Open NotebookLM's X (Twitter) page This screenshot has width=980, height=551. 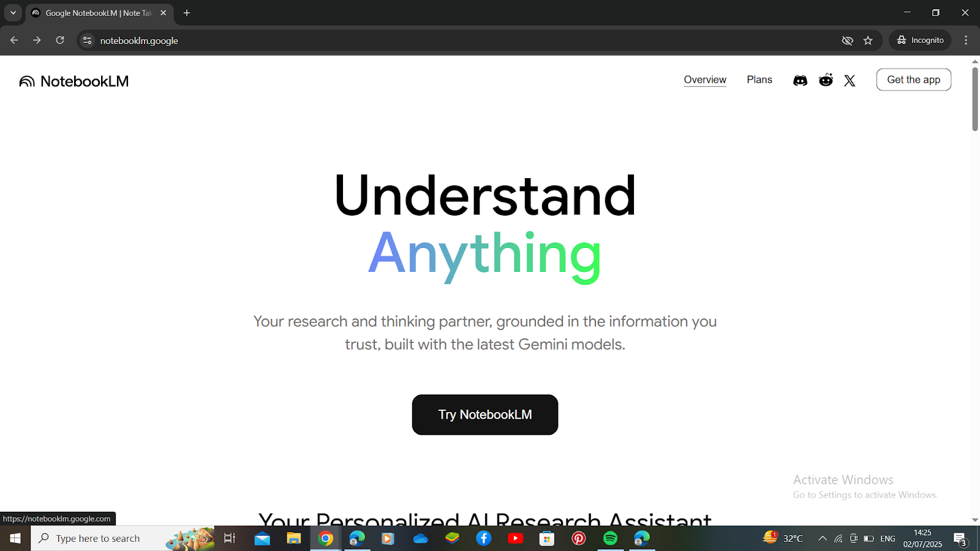tap(850, 80)
